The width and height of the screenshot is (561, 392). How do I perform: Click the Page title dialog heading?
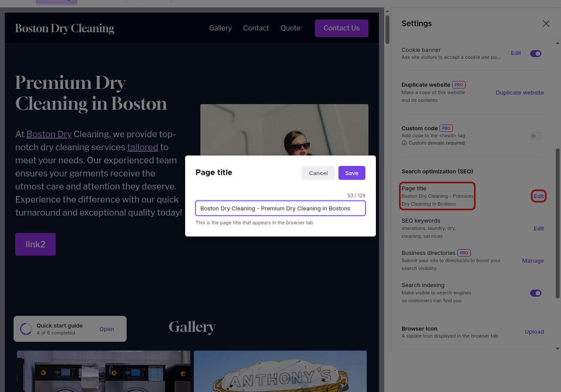click(x=214, y=172)
